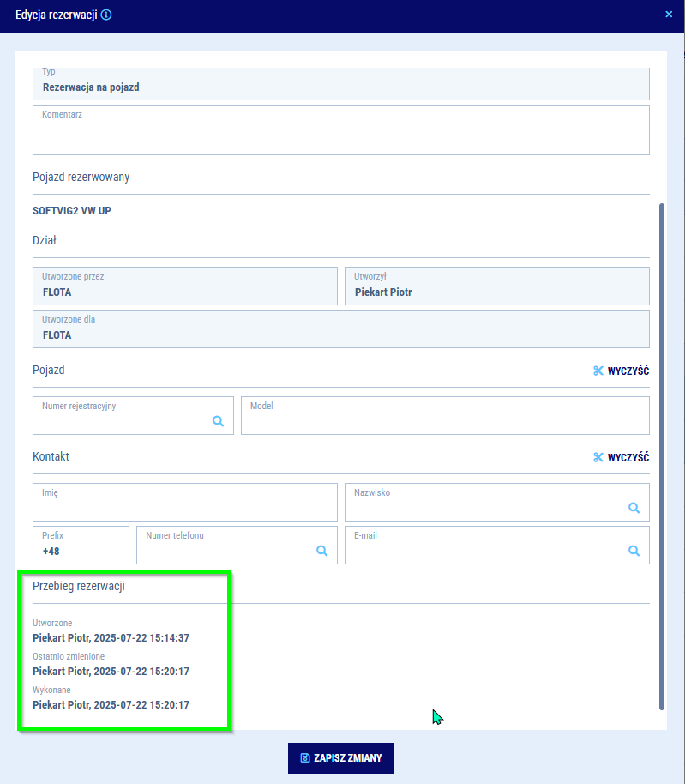The width and height of the screenshot is (685, 784).
Task: Click the search icon in Numer rejestracyjny
Action: [x=218, y=421]
